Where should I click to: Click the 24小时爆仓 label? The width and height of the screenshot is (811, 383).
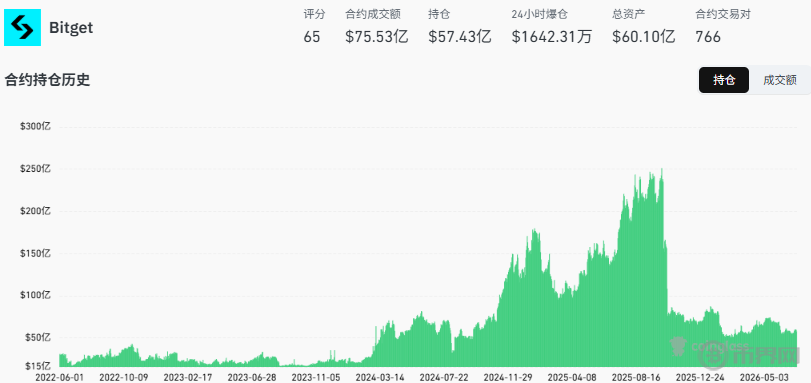tap(539, 14)
